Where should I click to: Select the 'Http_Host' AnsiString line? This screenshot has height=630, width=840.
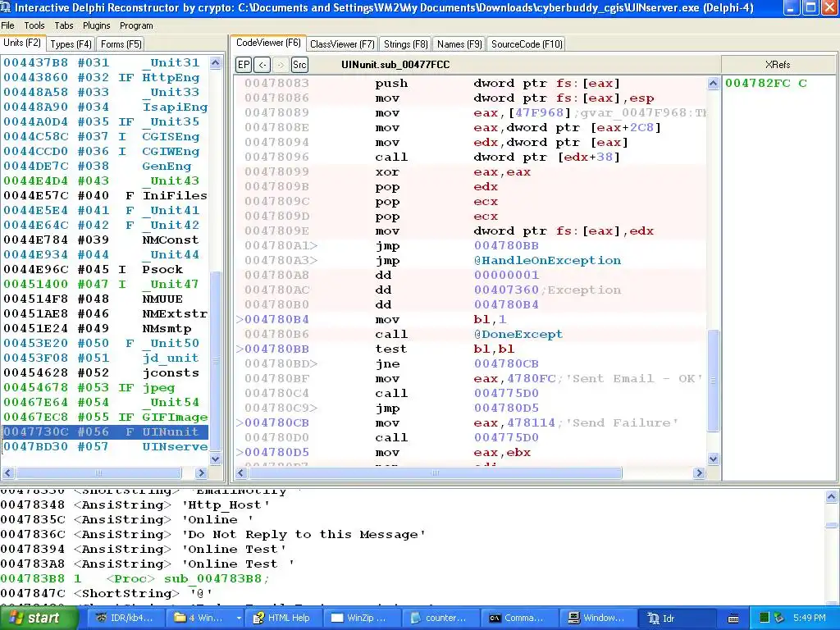(135, 504)
